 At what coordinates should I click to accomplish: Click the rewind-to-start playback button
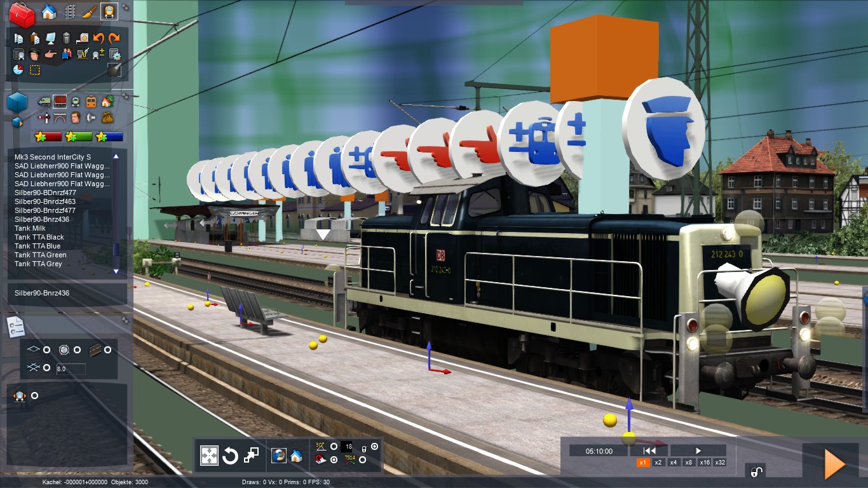(x=649, y=451)
